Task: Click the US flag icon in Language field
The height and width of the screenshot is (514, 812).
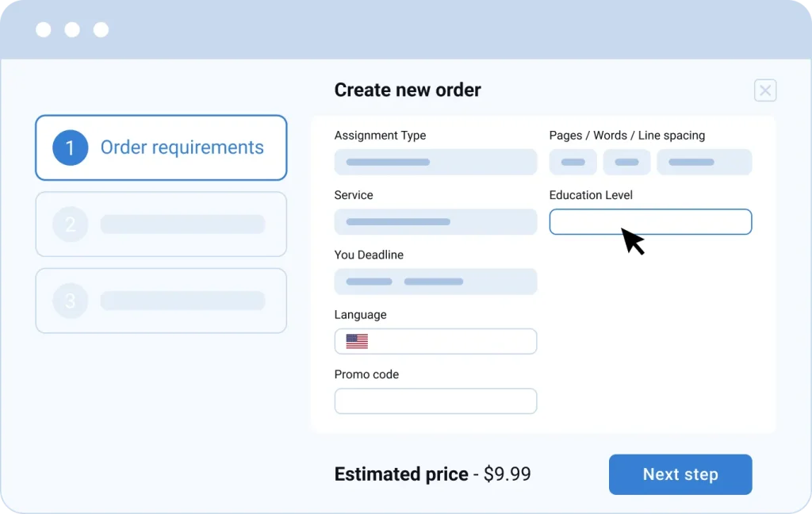Action: pyautogui.click(x=357, y=341)
